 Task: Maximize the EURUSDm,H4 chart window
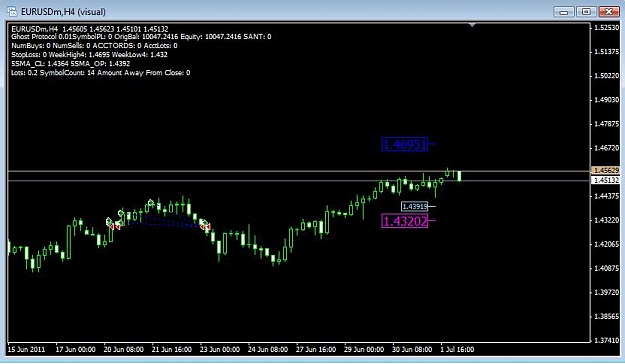[x=586, y=12]
